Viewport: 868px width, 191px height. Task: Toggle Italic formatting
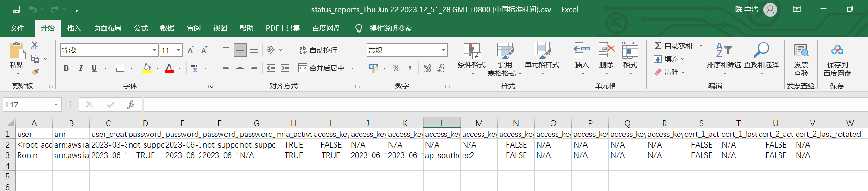point(80,68)
